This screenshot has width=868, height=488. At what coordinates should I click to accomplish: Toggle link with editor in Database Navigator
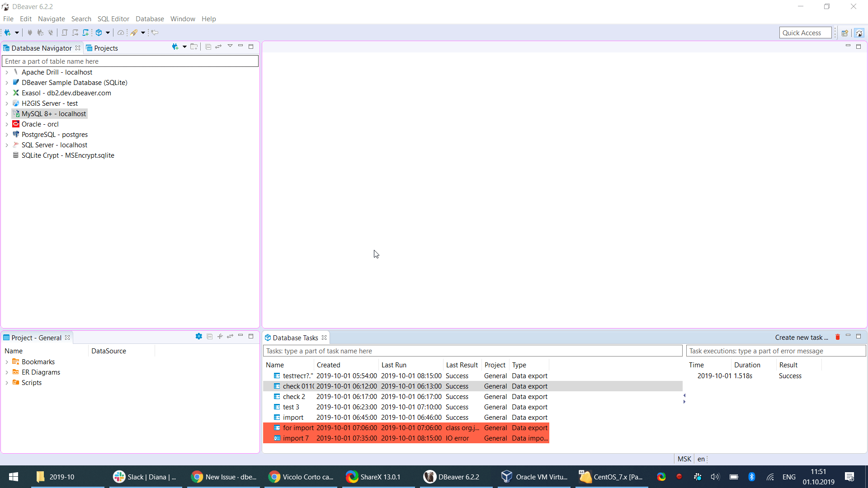(x=218, y=47)
